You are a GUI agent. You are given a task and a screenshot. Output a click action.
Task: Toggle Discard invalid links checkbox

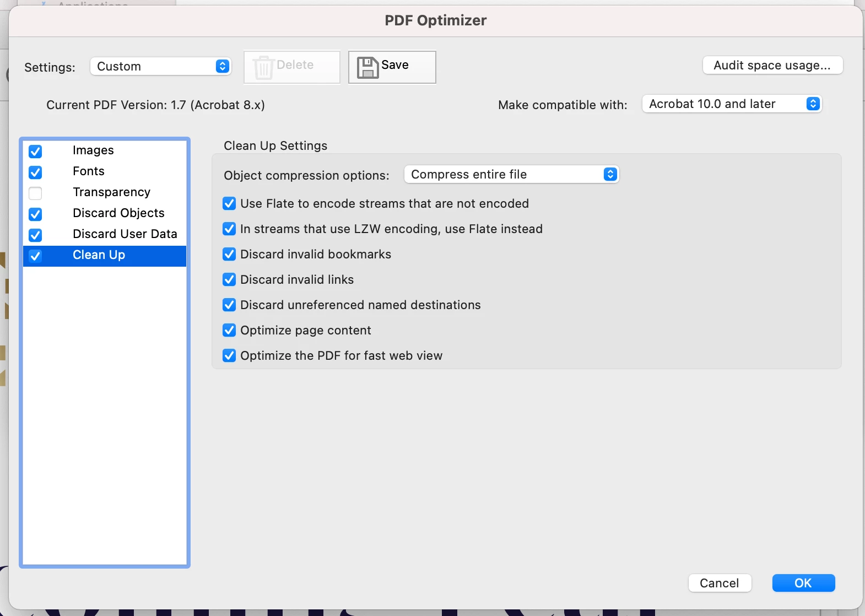(229, 279)
